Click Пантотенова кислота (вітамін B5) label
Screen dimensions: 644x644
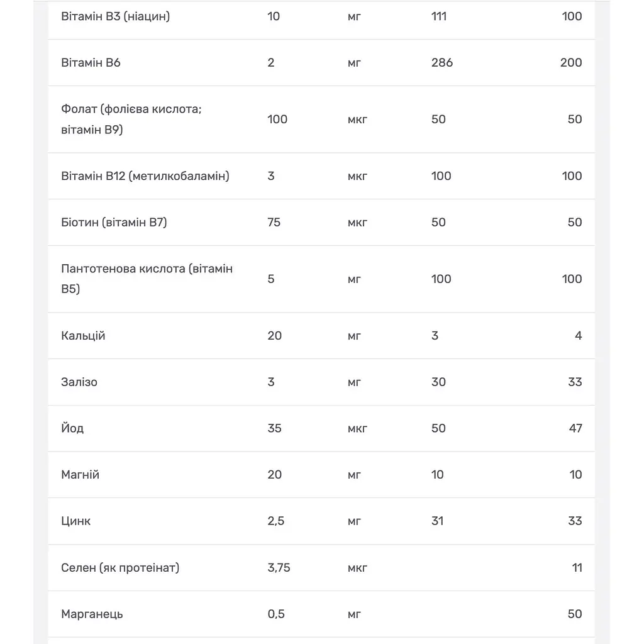click(x=147, y=279)
